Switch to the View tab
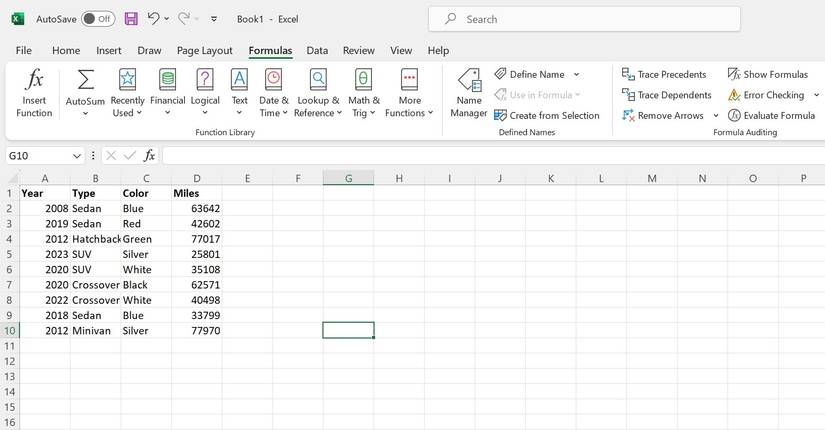825x430 pixels. pyautogui.click(x=401, y=51)
